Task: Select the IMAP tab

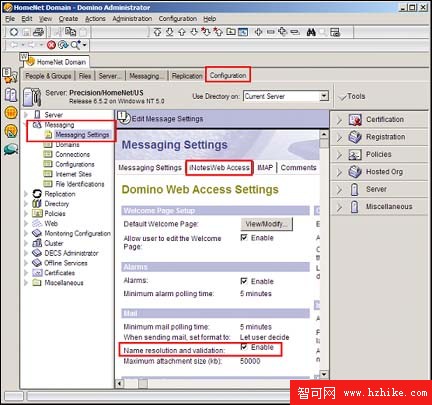Action: click(x=265, y=168)
